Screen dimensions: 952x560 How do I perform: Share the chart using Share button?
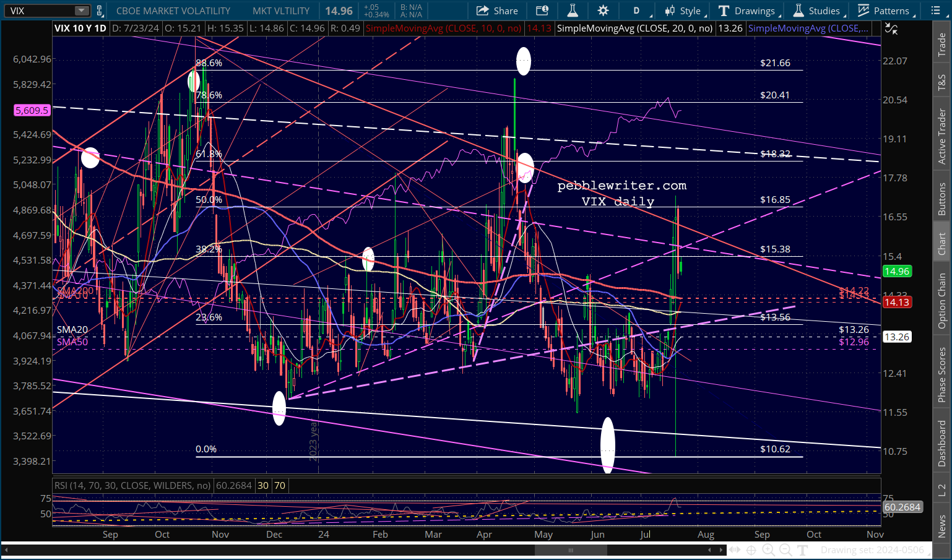coord(497,11)
